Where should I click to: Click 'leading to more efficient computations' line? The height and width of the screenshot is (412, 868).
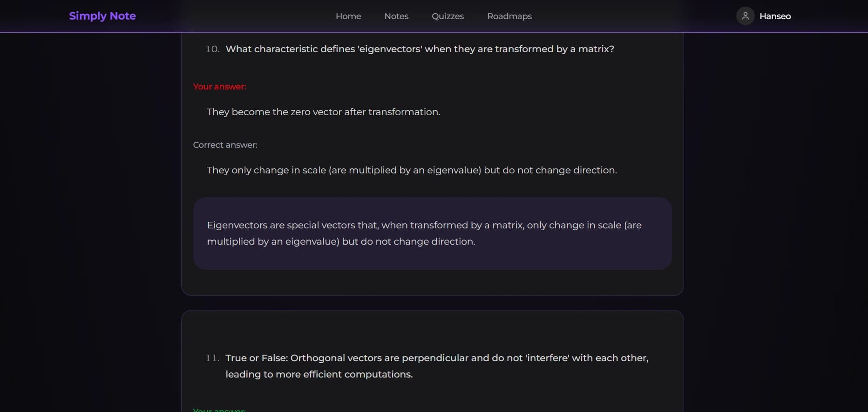pos(319,374)
